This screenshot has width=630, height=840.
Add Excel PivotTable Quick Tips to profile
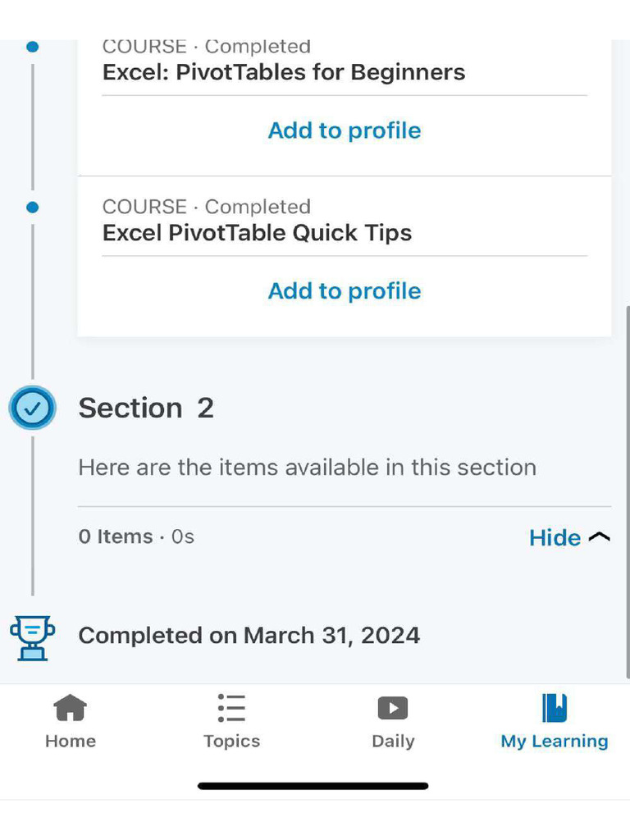345,291
